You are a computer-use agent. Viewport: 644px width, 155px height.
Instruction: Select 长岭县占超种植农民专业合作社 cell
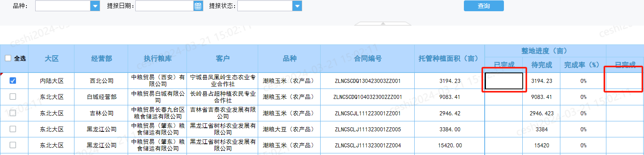pyautogui.click(x=223, y=97)
